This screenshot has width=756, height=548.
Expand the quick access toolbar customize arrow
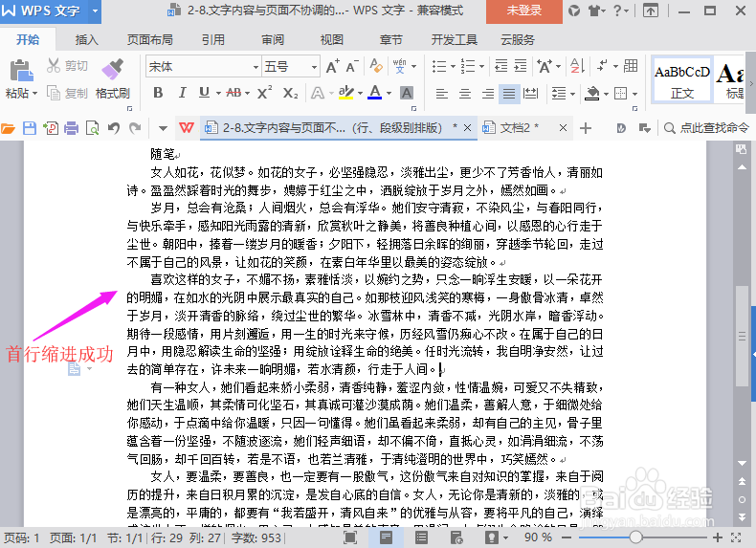(x=163, y=128)
